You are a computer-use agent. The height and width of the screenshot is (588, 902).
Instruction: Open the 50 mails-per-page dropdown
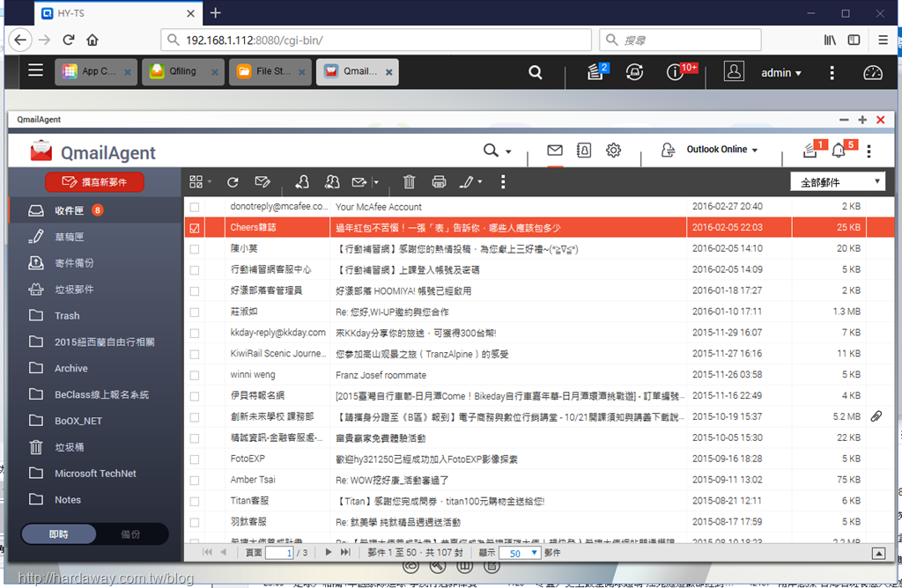click(520, 553)
